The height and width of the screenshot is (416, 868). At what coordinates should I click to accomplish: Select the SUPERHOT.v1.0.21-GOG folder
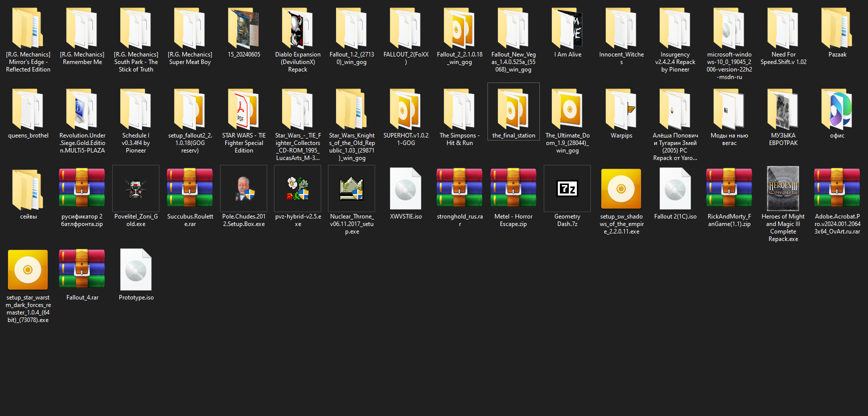click(406, 117)
